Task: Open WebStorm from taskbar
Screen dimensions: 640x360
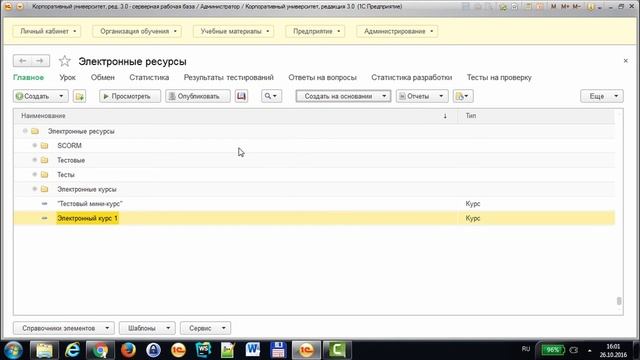Action: tap(203, 350)
